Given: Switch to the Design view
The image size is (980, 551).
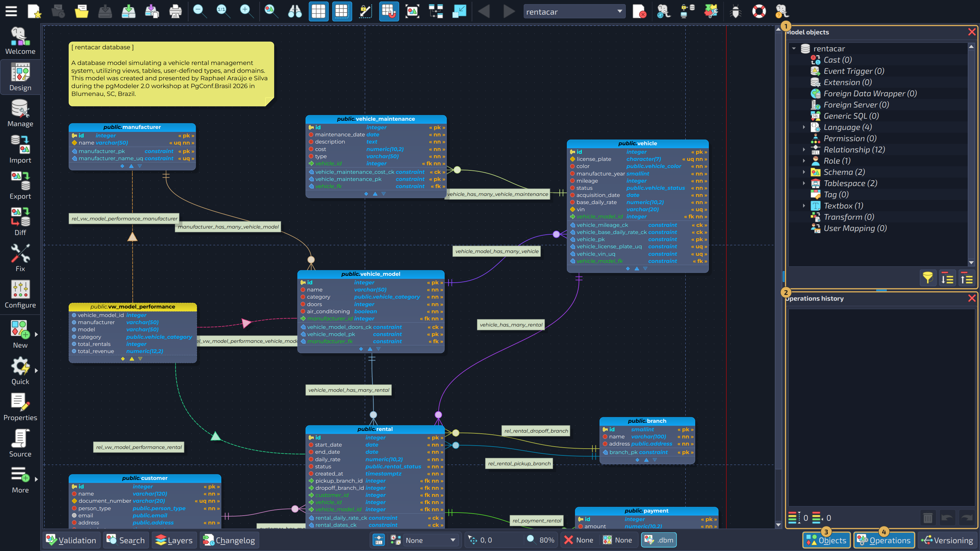Looking at the screenshot, I should [x=20, y=77].
